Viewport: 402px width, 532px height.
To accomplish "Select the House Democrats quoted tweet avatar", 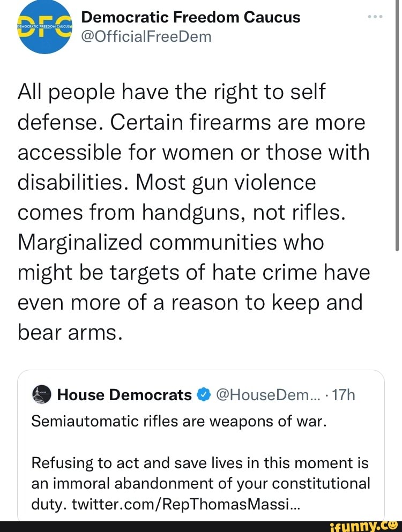I will tap(41, 395).
